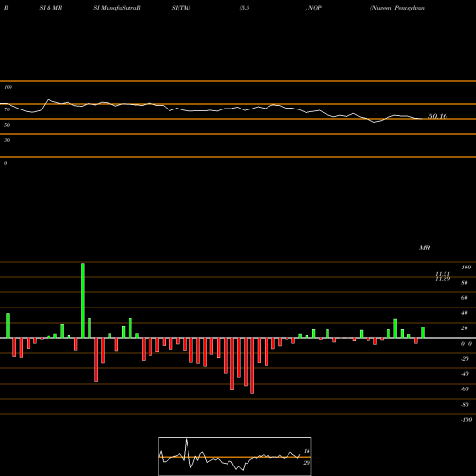This screenshot has width=476, height=476.
Task: Click the 80 label on MR axis
Action: pos(465,283)
